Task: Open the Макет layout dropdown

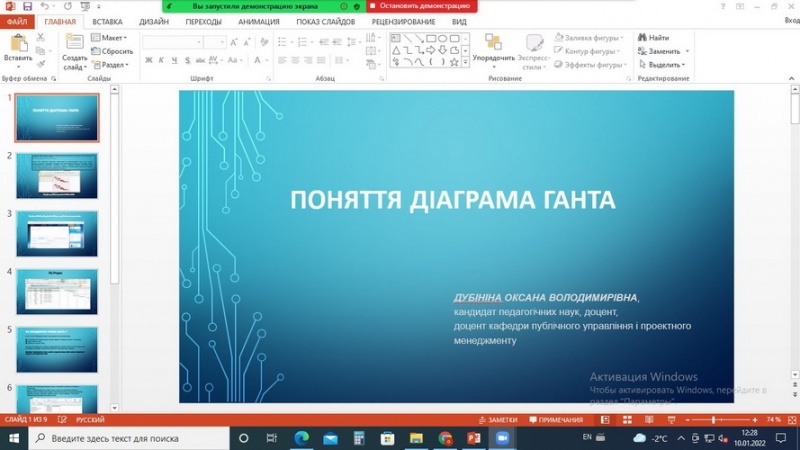Action: coord(109,38)
